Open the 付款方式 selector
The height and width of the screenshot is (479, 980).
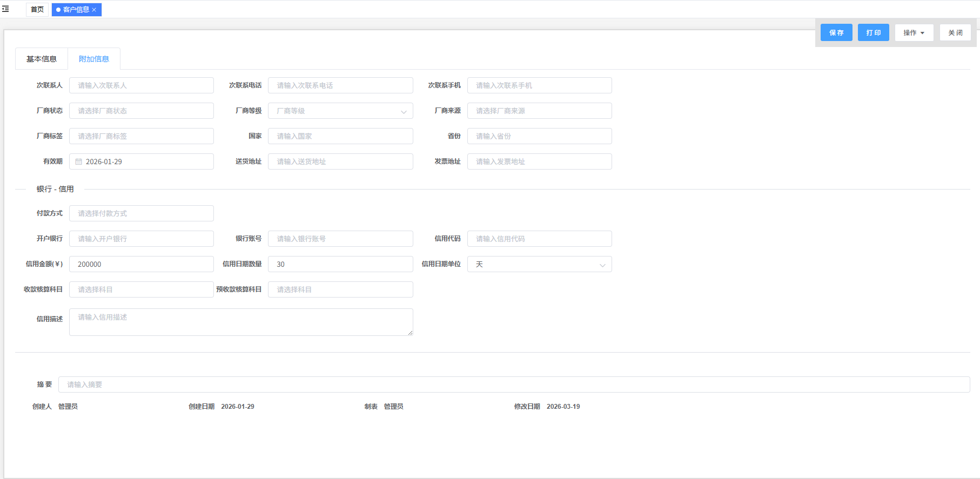(142, 213)
